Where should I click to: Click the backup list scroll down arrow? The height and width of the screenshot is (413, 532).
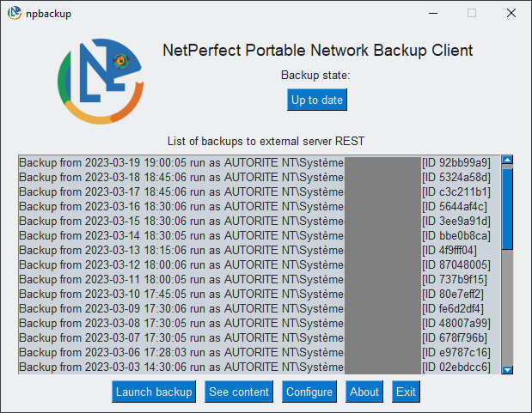507,369
